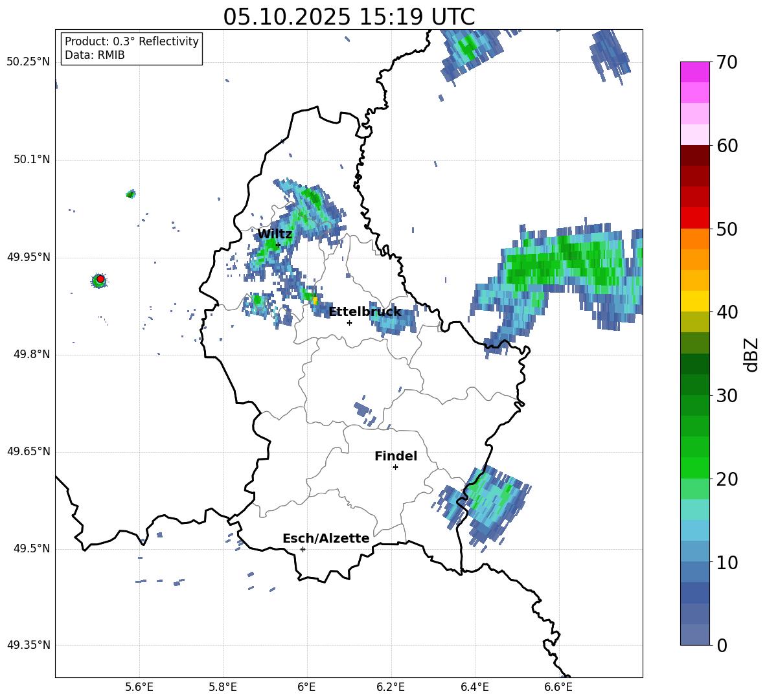Click the cross marker below the Ettelbruck label
This screenshot has height=700, width=767.
(x=349, y=322)
